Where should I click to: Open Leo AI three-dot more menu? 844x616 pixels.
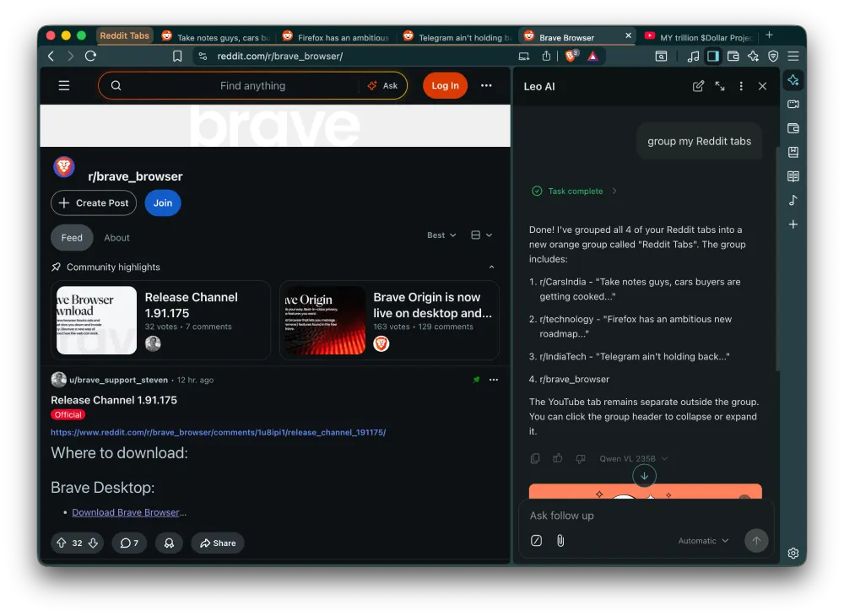[741, 86]
